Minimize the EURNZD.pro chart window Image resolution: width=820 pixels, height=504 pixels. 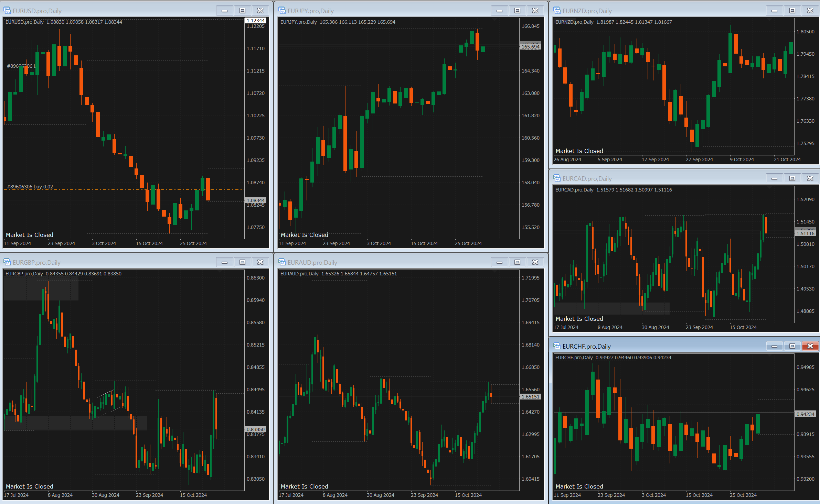pyautogui.click(x=774, y=11)
